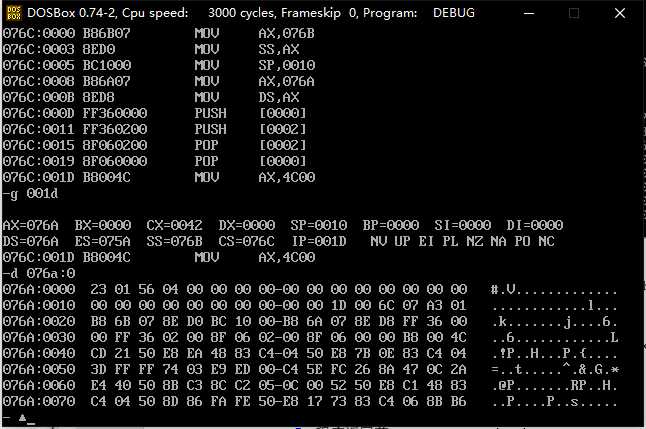Click the DS=076A segment register

pos(30,241)
